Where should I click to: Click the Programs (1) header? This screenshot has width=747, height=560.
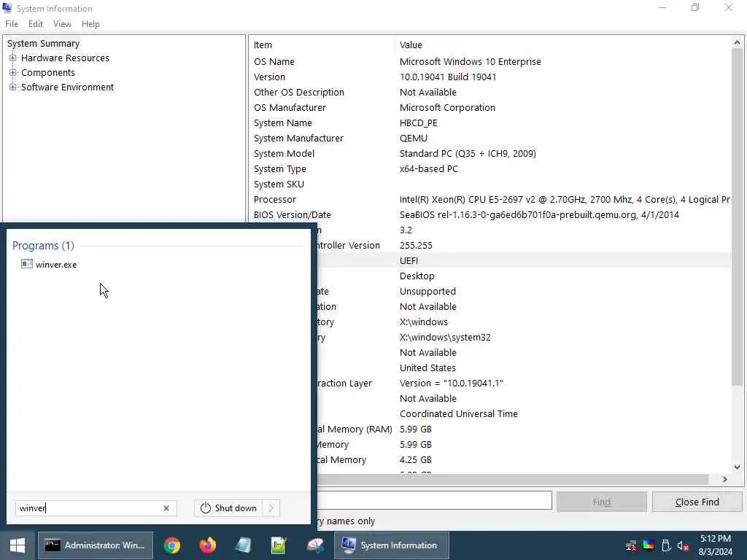(43, 246)
